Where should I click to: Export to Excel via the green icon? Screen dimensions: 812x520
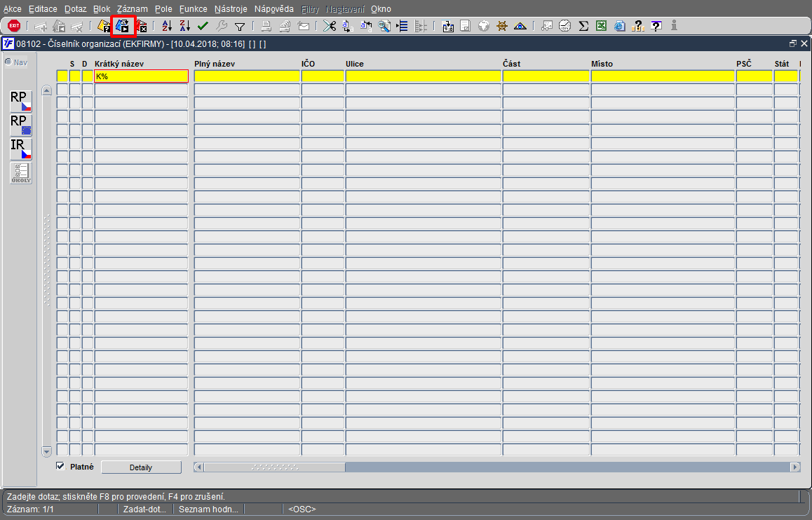pyautogui.click(x=601, y=26)
